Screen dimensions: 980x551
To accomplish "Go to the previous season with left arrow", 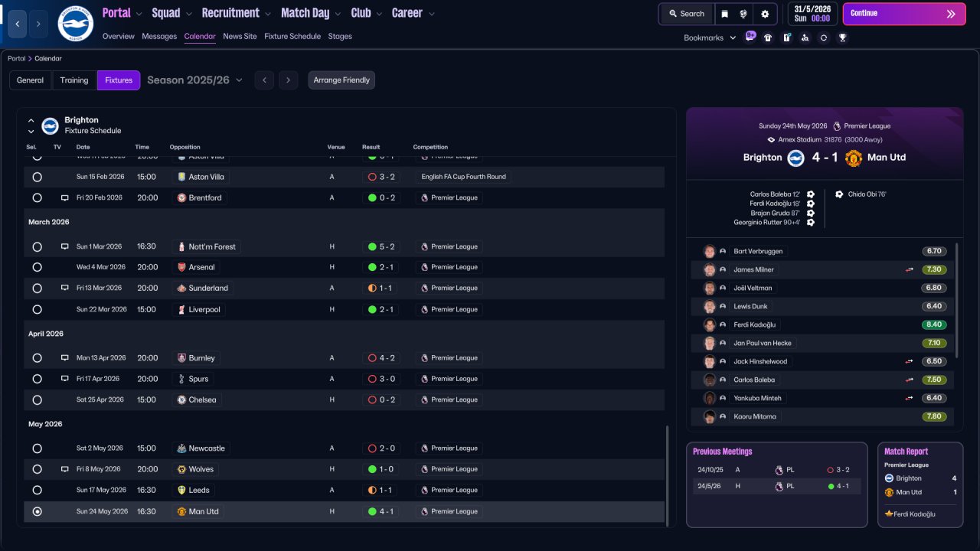I will (x=264, y=80).
